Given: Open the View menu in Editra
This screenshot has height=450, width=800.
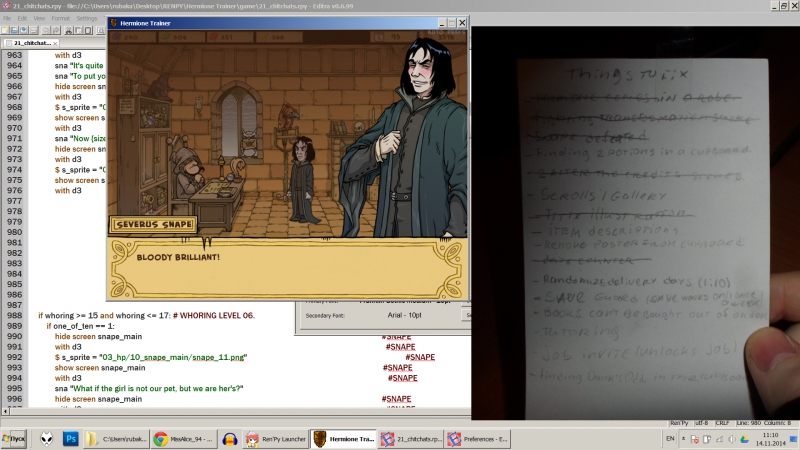Looking at the screenshot, I should tap(39, 18).
